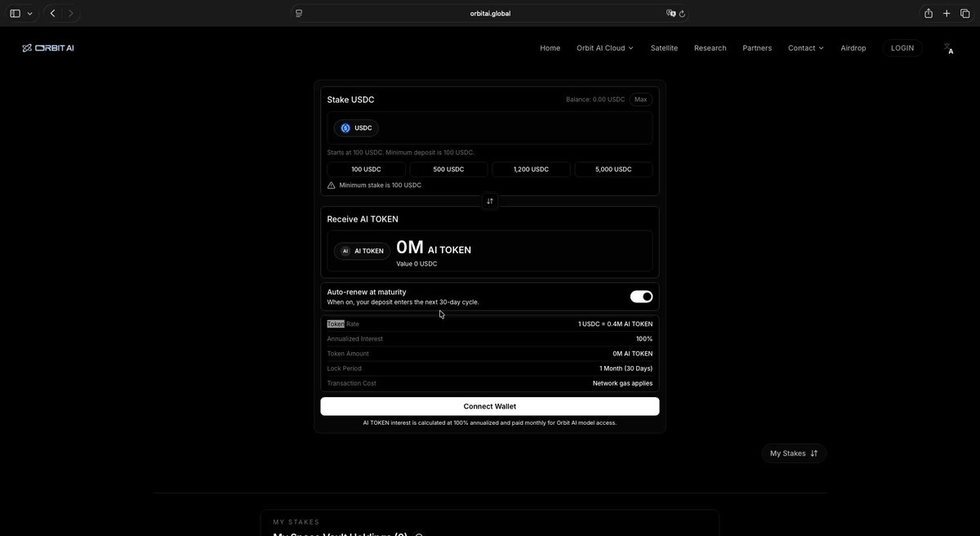Go to the Satellite page
980x536 pixels.
(x=664, y=48)
